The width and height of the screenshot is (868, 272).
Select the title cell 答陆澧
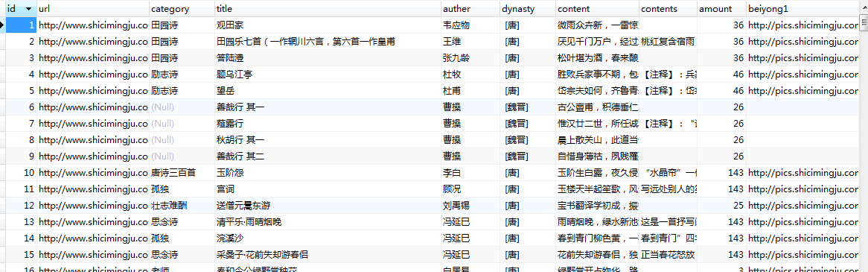pyautogui.click(x=328, y=57)
